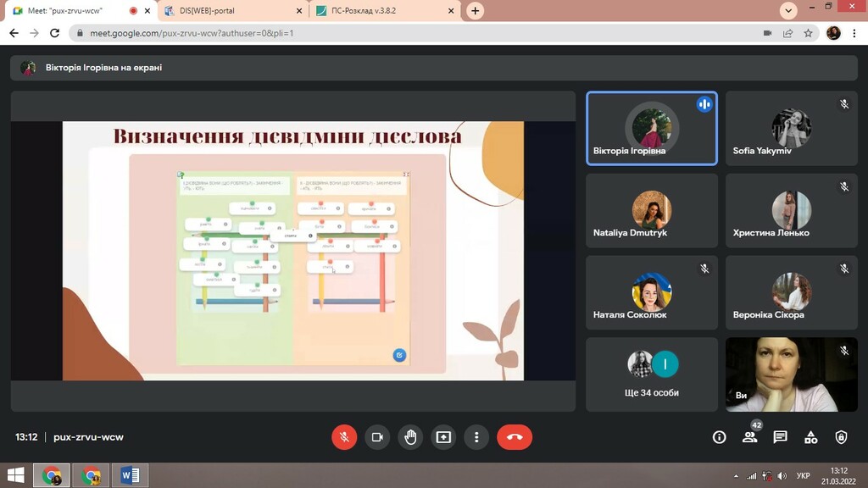
Task: Show the participants list with the 42 badge
Action: [x=750, y=436]
